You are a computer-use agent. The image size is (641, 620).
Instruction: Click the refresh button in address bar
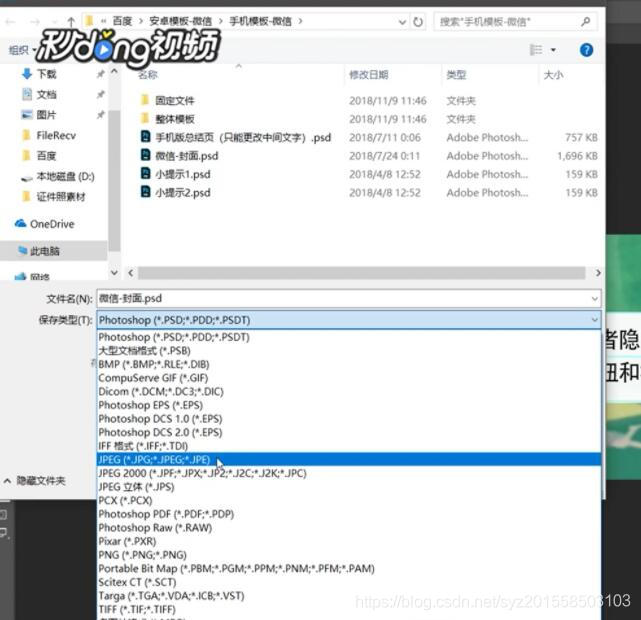pos(418,22)
